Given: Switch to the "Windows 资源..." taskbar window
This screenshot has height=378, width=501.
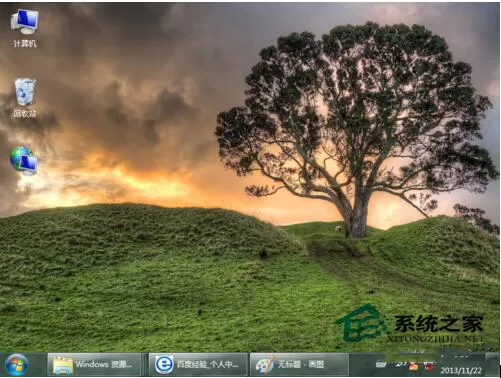Looking at the screenshot, I should click(94, 365).
